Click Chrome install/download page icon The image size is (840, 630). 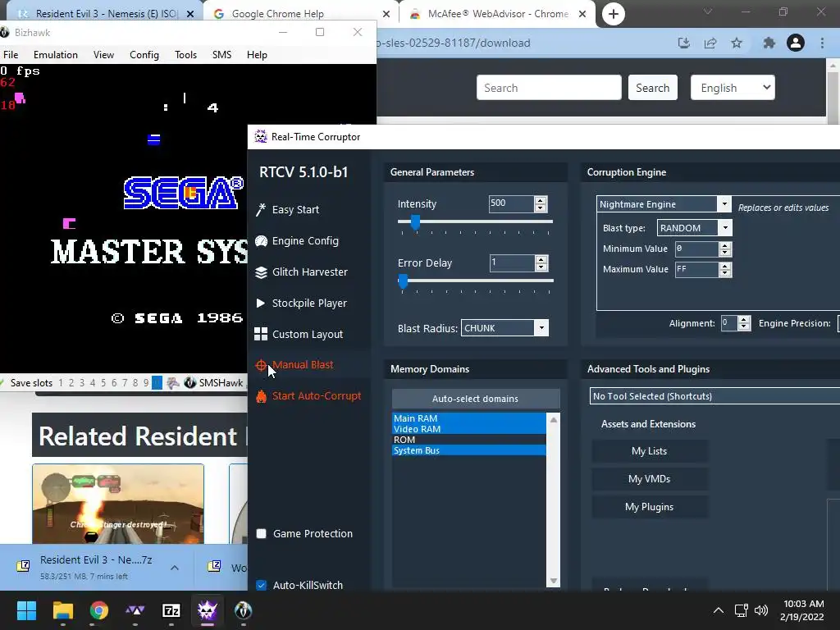684,43
